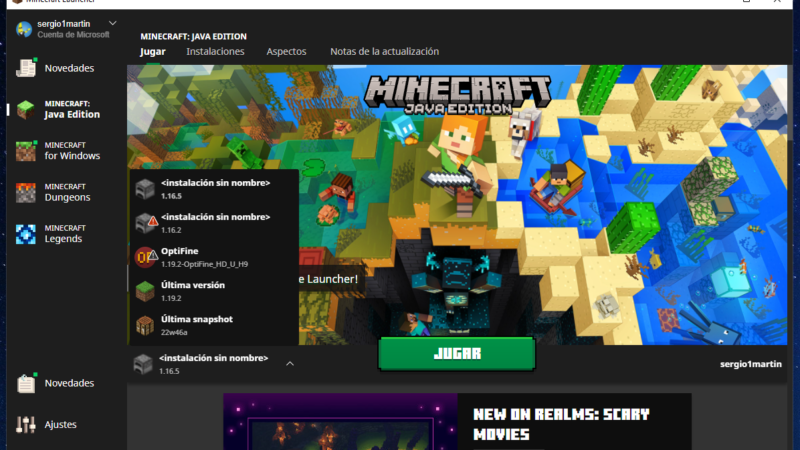Select OptiFine 1.19.2-OptiFine_HD_U_H9 entry
This screenshot has height=450, width=800.
click(214, 257)
